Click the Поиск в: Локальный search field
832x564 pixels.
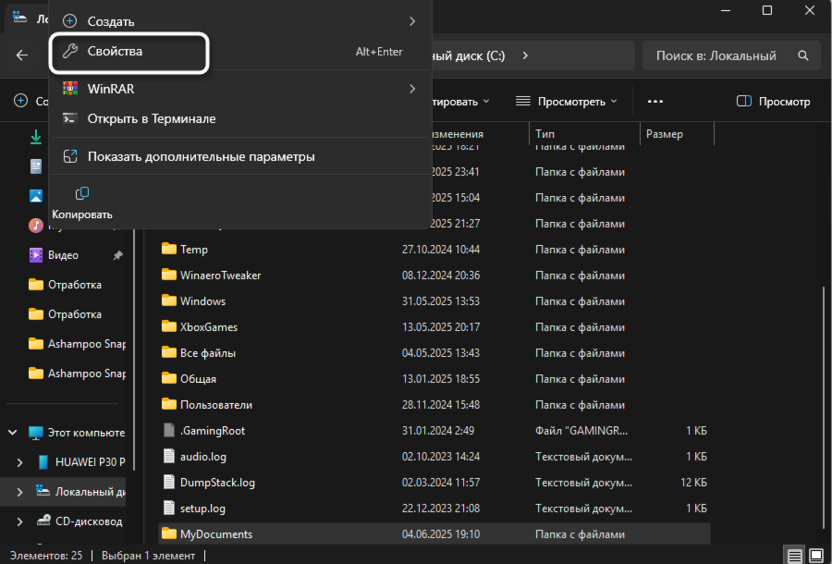(715, 56)
